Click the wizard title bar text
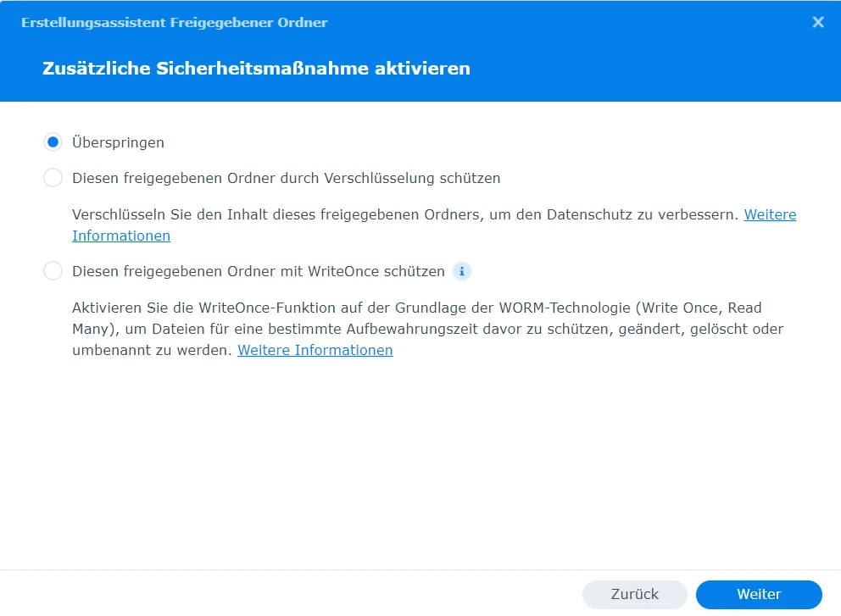Screen dimensions: 841x616 [x=173, y=23]
